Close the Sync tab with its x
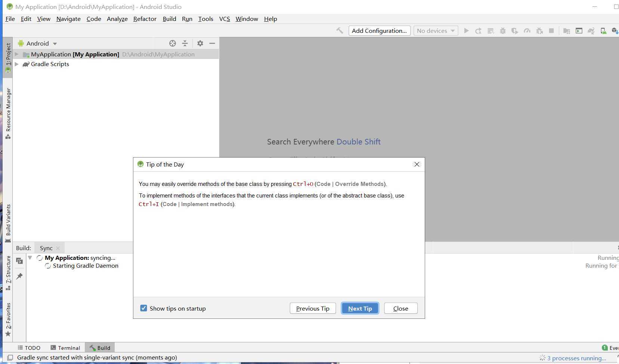The image size is (619, 364). [58, 248]
